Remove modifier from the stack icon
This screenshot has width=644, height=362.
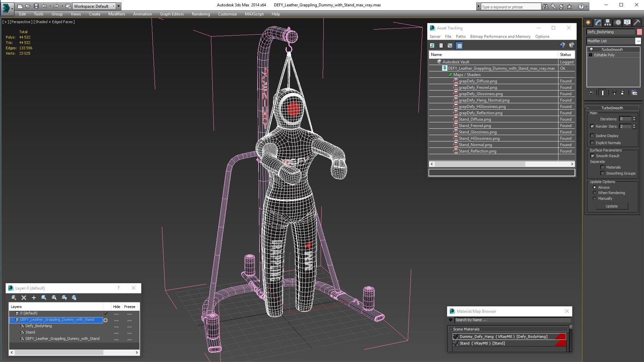point(623,93)
